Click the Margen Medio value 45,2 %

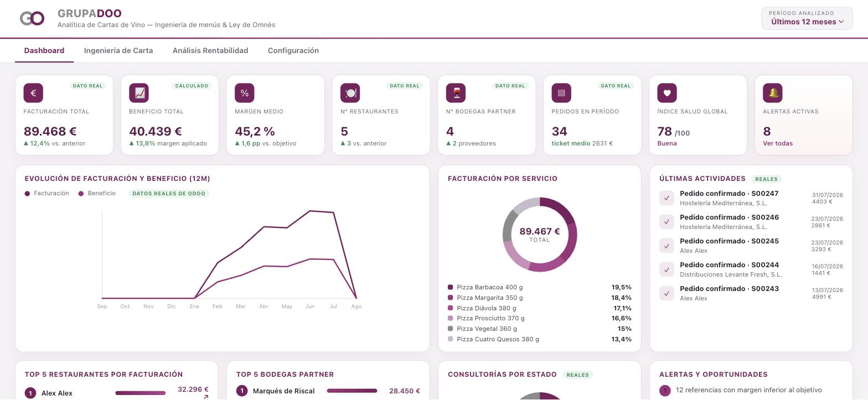coord(255,131)
